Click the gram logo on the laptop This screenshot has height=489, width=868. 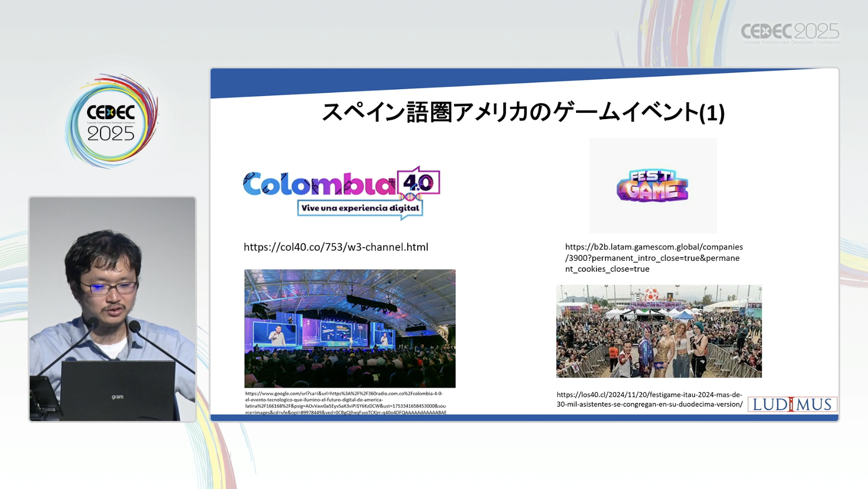click(x=117, y=397)
